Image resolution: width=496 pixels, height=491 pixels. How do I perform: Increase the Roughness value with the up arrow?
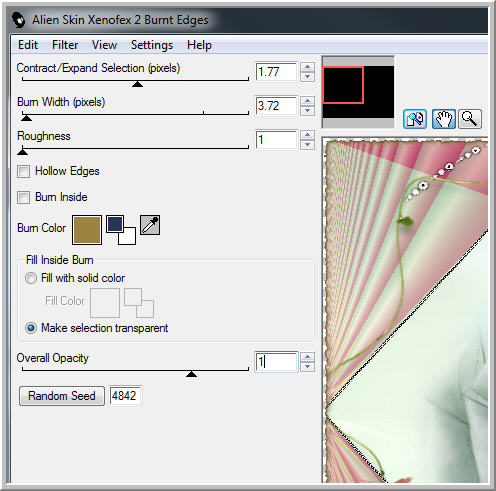click(307, 135)
